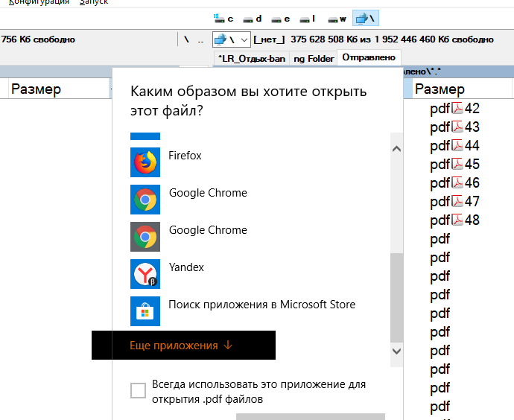Open the Запуск menu
514x420 pixels.
point(94,2)
